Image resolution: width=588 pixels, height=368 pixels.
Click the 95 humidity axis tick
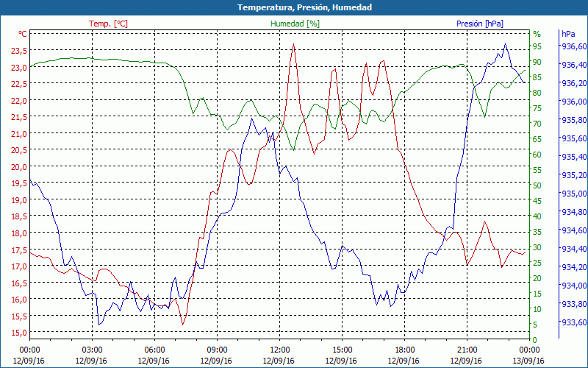pyautogui.click(x=537, y=46)
